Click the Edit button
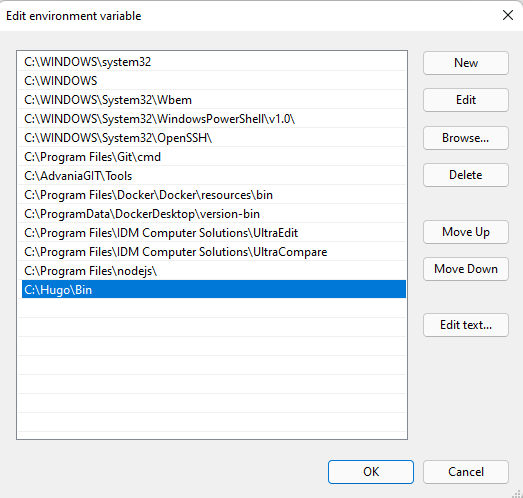The width and height of the screenshot is (523, 498). pyautogui.click(x=466, y=100)
